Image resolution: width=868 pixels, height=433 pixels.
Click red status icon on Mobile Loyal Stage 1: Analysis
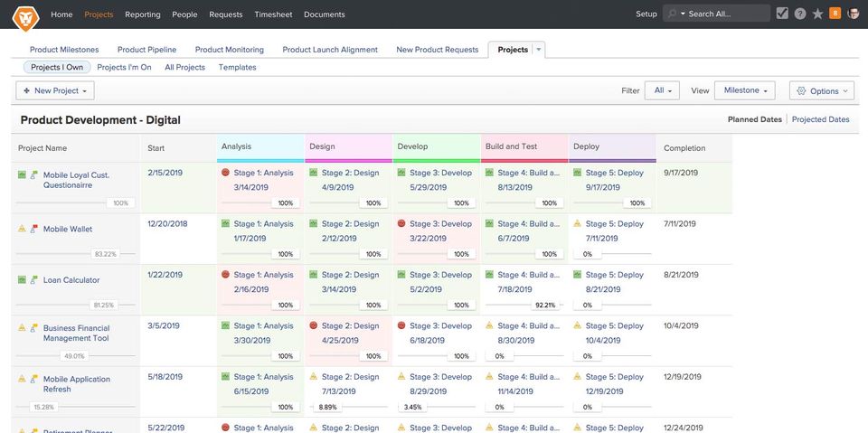pyautogui.click(x=225, y=172)
